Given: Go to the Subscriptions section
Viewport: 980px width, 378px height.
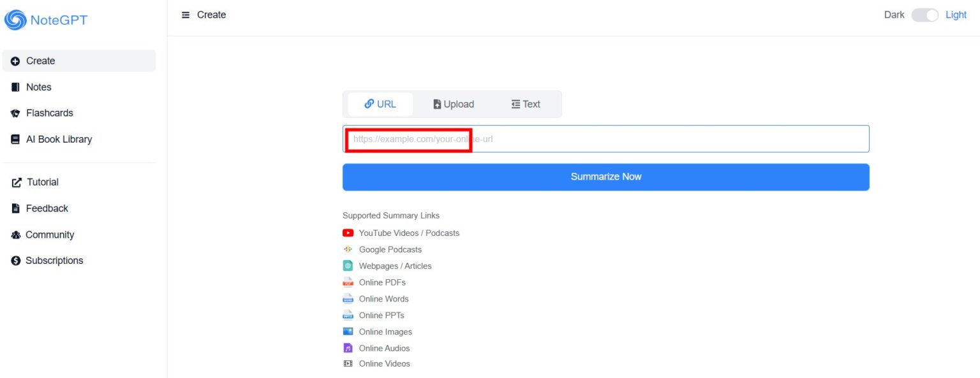Looking at the screenshot, I should 54,260.
